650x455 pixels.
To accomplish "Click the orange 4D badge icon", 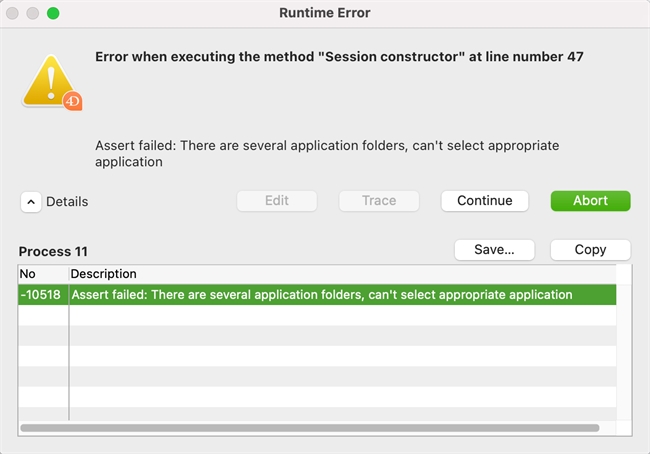I will (71, 100).
